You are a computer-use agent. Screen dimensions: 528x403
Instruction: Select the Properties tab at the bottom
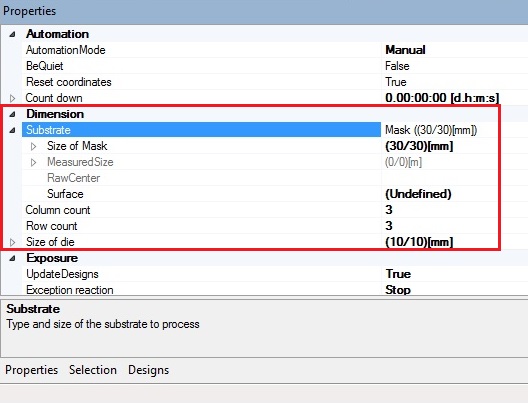[x=32, y=370]
